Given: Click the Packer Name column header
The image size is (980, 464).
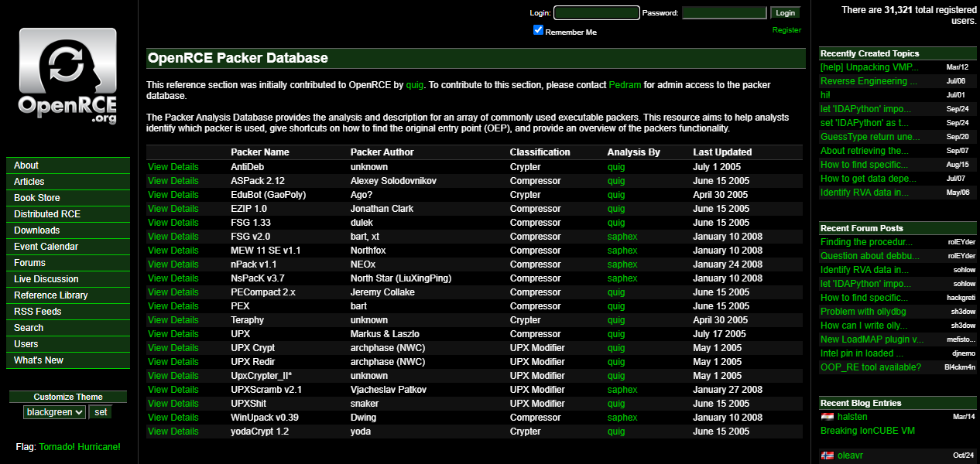Looking at the screenshot, I should 260,152.
